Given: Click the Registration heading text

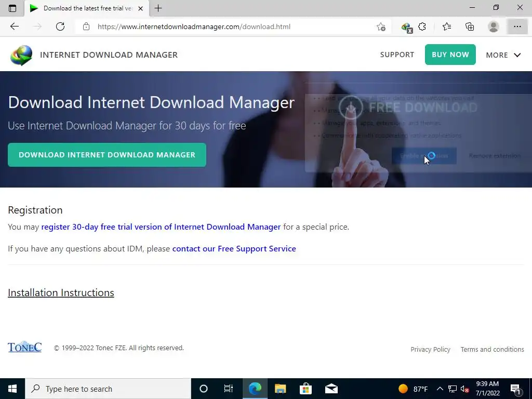Looking at the screenshot, I should [x=35, y=210].
